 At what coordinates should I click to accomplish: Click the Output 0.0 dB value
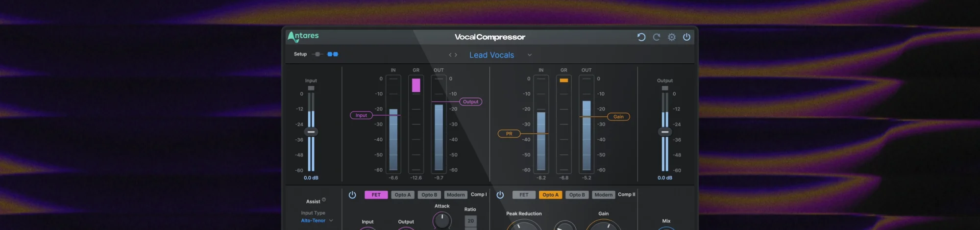click(665, 178)
